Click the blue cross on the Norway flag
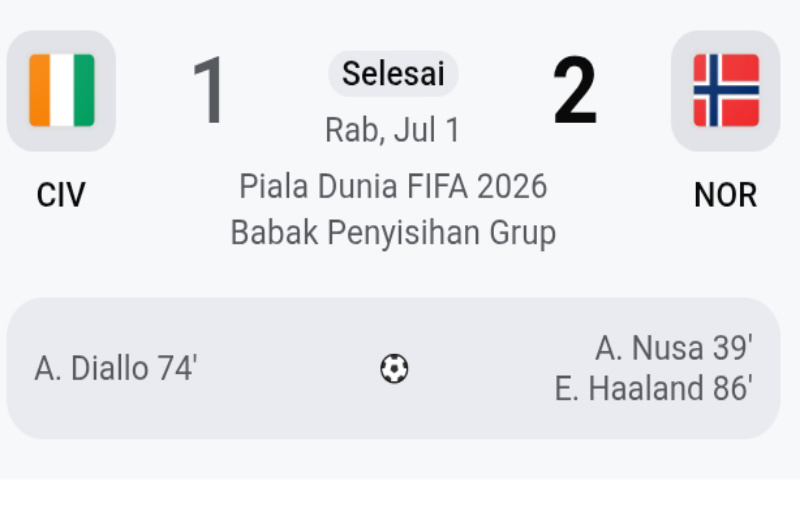The width and height of the screenshot is (800, 507). tap(714, 90)
